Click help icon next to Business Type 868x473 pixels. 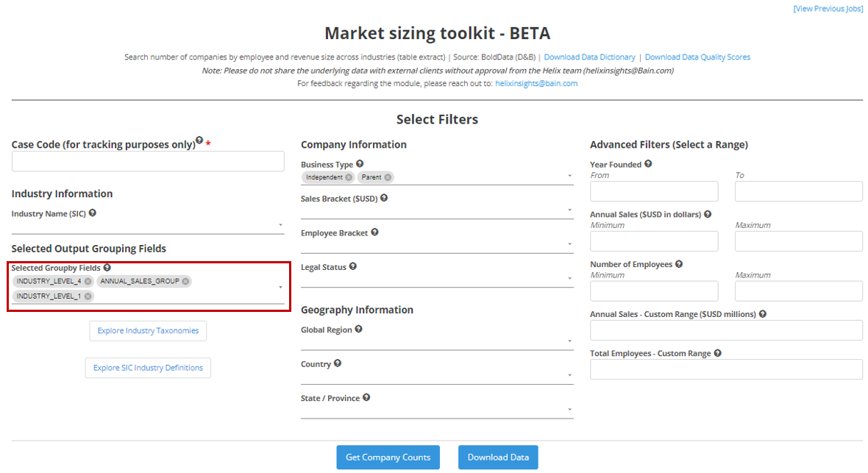360,164
